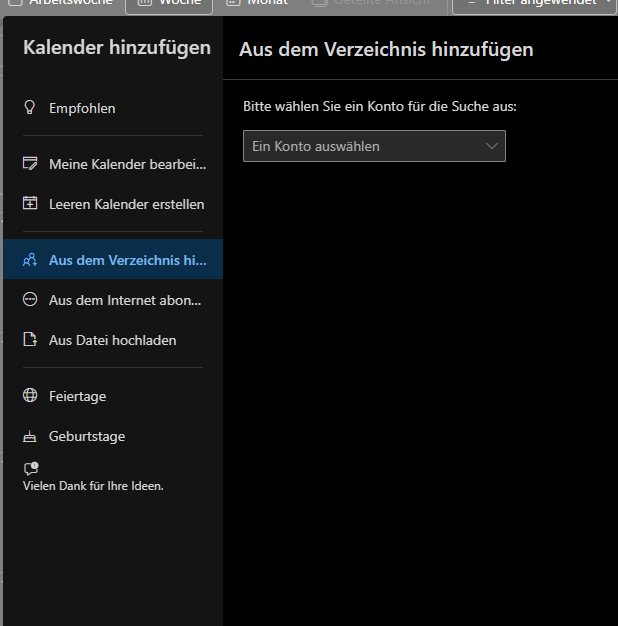Click the birthday cake icon
Screen dimensions: 618x626
point(30,437)
